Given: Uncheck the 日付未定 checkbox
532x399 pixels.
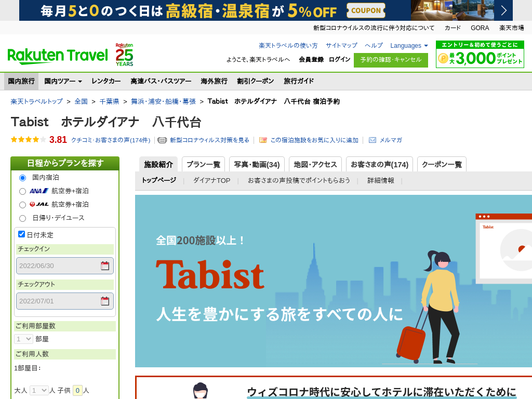Looking at the screenshot, I should [21, 234].
